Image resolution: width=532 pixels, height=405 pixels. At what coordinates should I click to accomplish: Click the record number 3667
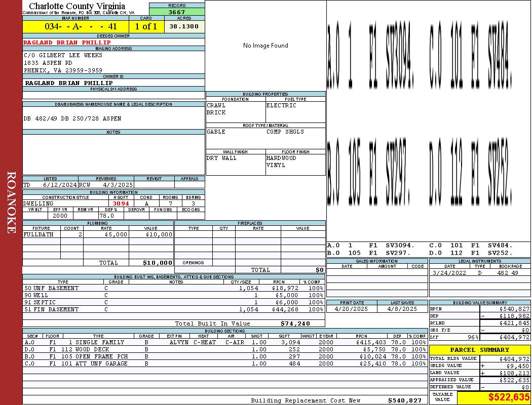[177, 12]
